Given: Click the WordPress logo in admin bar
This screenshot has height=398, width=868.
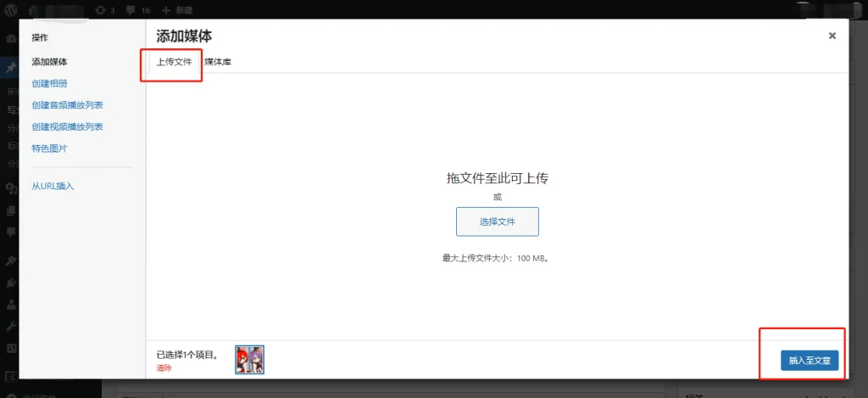Looking at the screenshot, I should (x=11, y=10).
